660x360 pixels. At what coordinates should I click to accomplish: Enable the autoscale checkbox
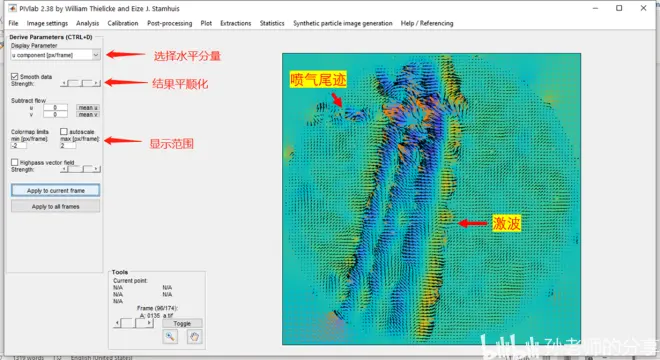coord(64,132)
